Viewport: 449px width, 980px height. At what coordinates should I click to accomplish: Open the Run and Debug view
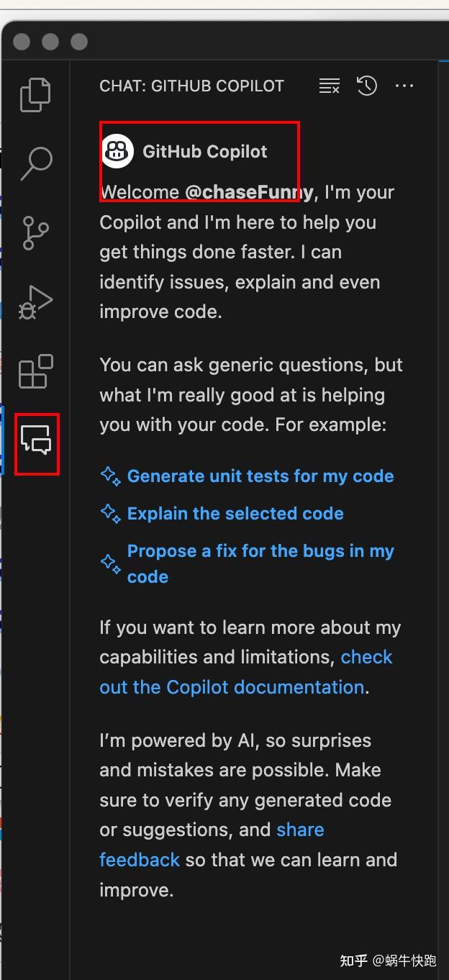(35, 302)
